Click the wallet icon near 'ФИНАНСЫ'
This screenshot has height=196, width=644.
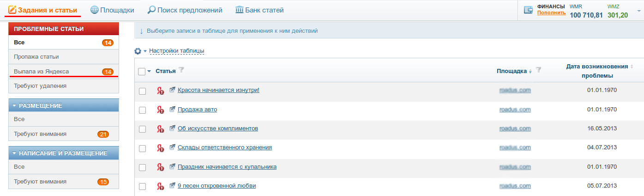pos(529,9)
